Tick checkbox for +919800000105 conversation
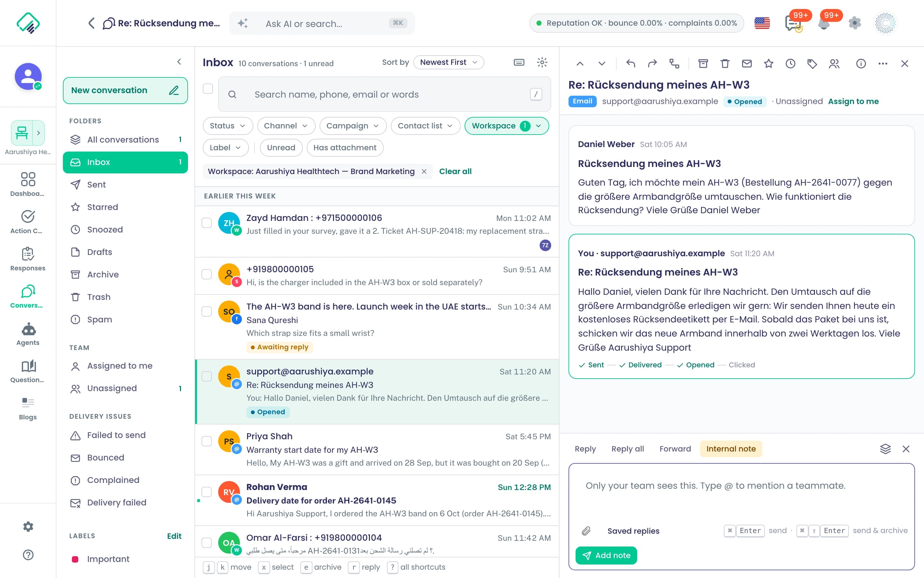924x578 pixels. click(x=207, y=274)
